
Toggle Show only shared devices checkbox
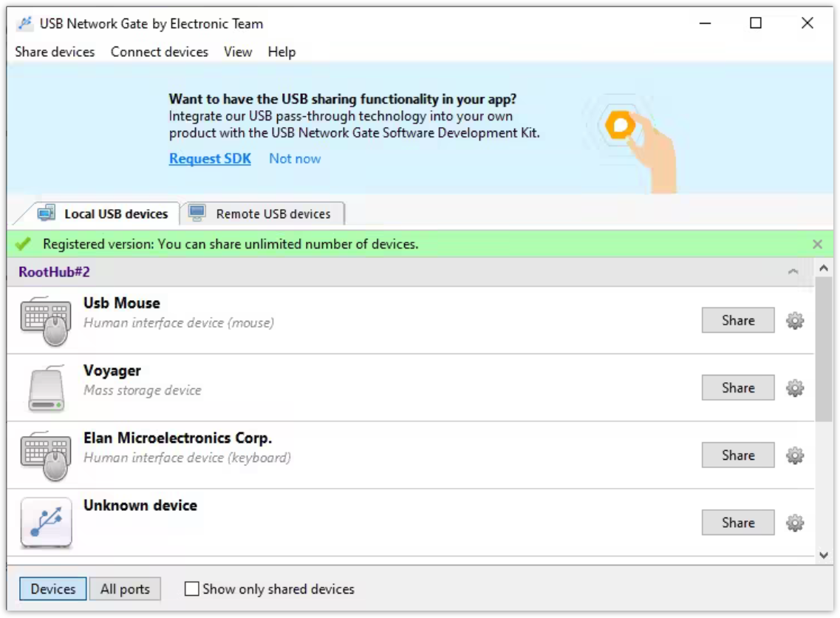pos(191,588)
